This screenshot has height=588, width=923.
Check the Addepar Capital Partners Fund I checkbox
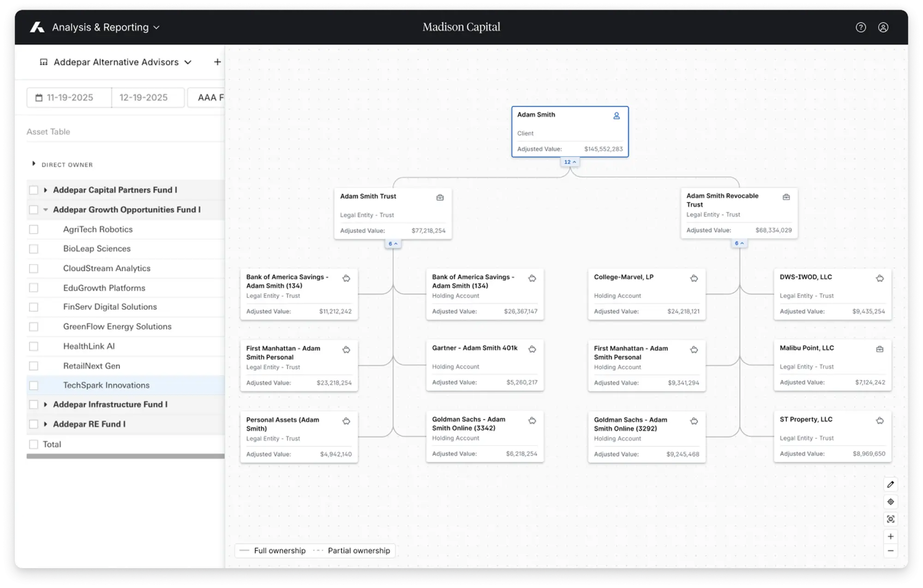pyautogui.click(x=33, y=190)
